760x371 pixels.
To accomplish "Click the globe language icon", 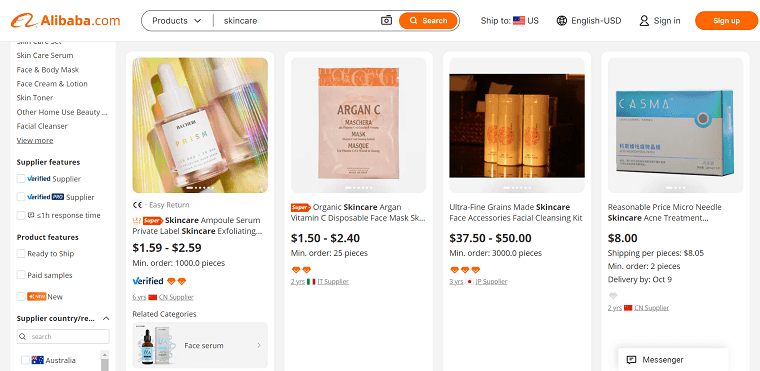I will tap(561, 21).
